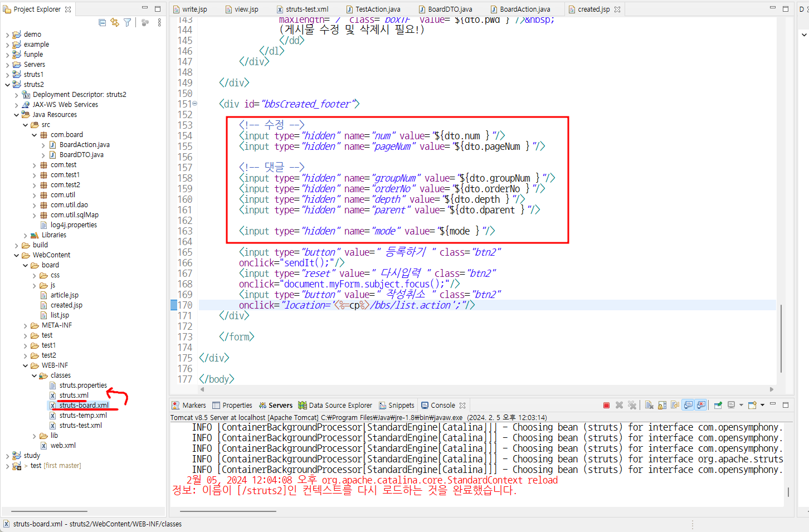Open Project Explorer filter funnel icon
Screen dimensions: 809x532
click(128, 23)
